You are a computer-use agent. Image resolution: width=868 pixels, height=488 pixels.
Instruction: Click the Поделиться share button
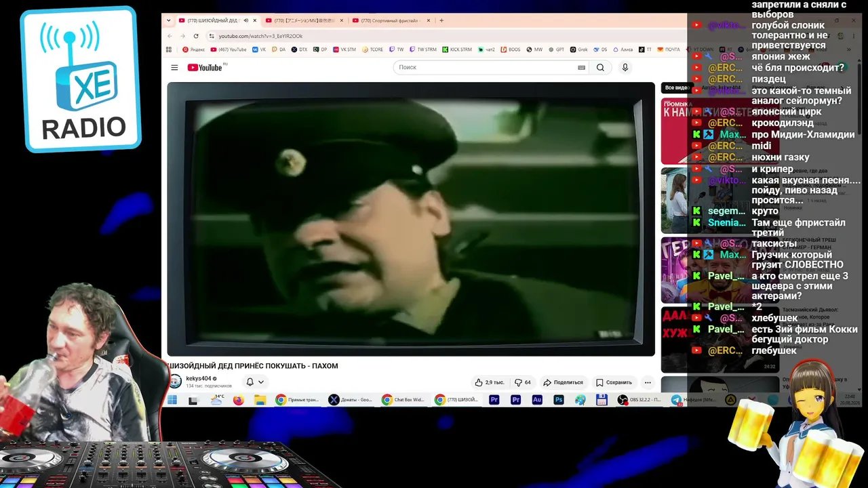pos(563,382)
